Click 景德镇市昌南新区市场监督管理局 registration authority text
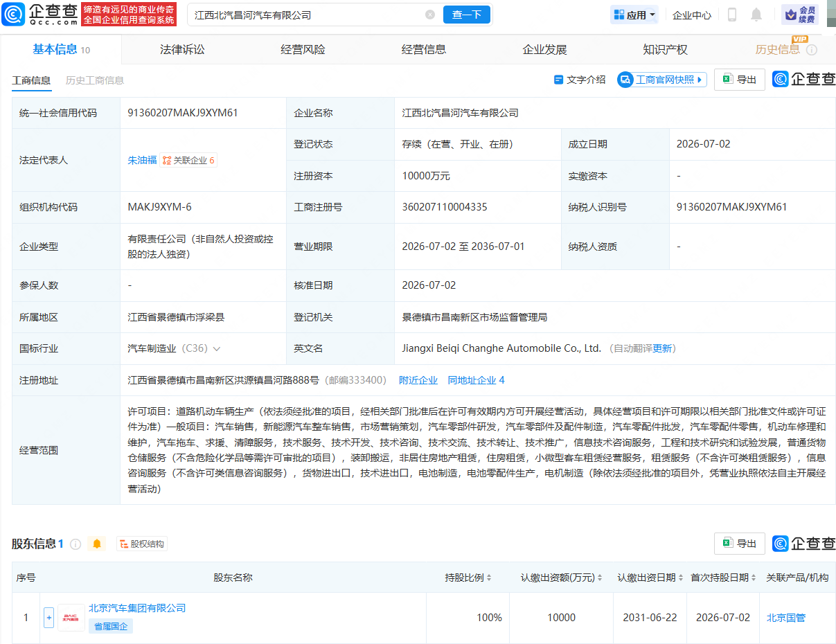This screenshot has width=836, height=644. coord(475,317)
